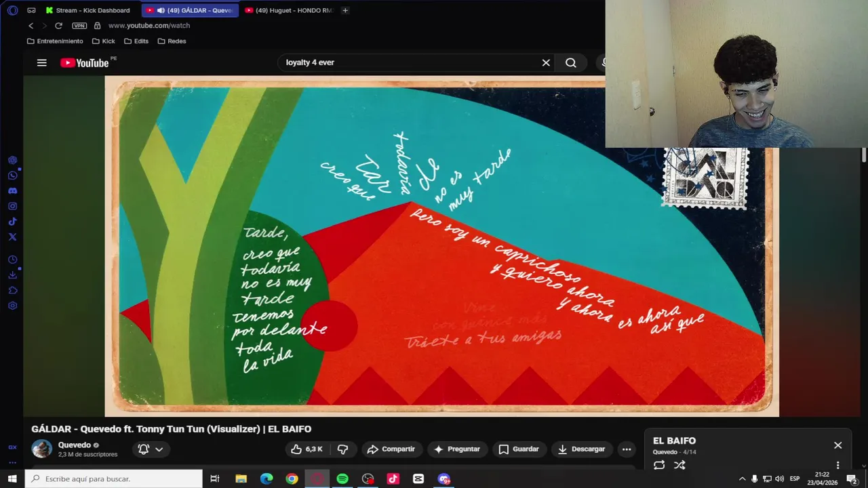This screenshot has height=488, width=868.
Task: Open Opera settings gear in sidebar
Action: 12,306
